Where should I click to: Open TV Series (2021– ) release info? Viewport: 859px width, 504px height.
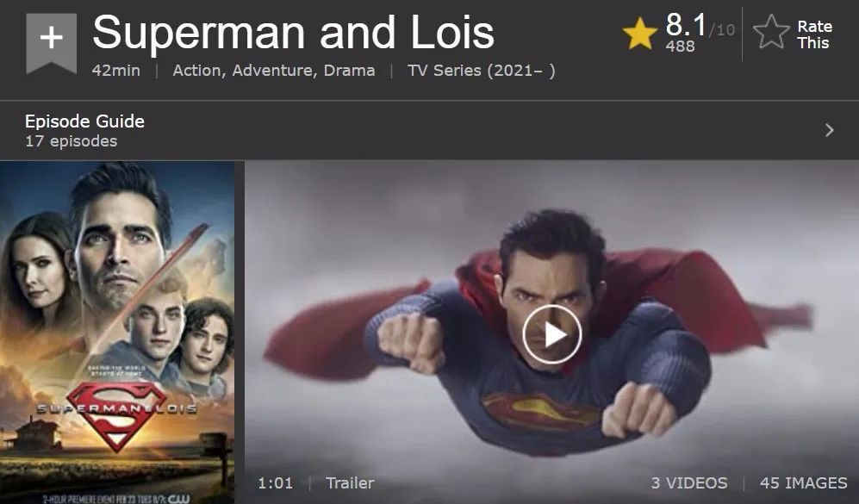pos(481,71)
